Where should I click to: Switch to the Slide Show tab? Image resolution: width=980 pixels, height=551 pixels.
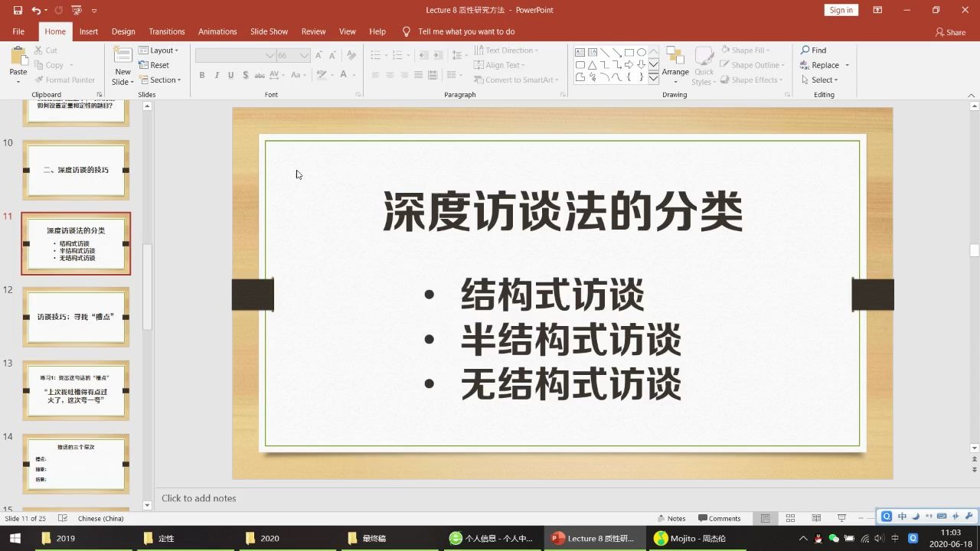[x=269, y=31]
